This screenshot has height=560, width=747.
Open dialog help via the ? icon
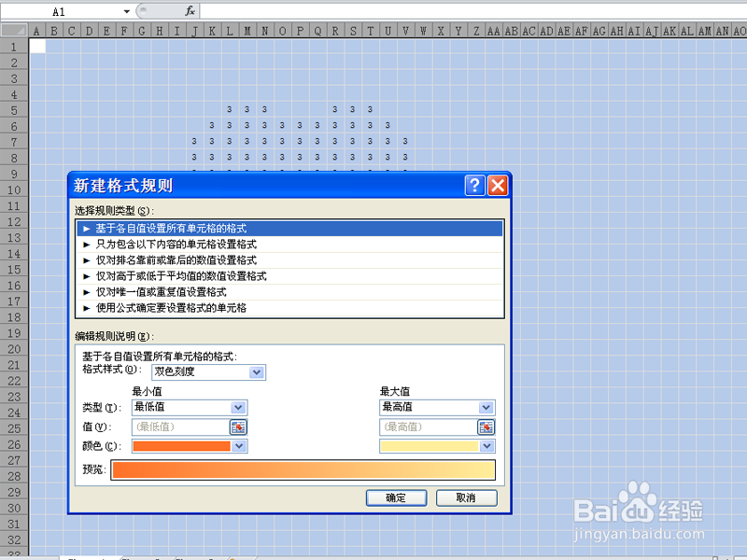coord(474,185)
